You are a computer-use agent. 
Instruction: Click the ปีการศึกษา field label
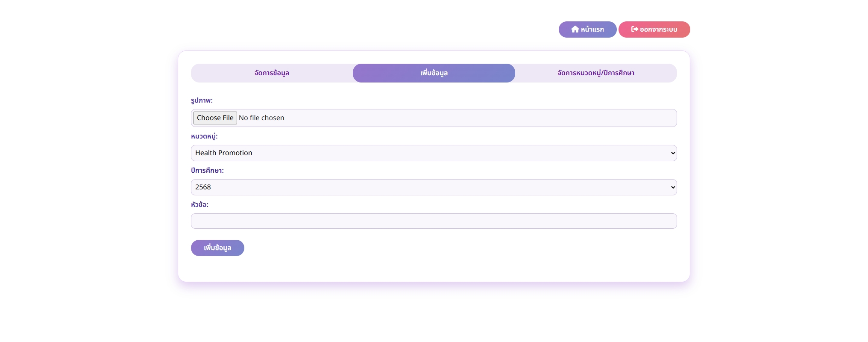coord(207,171)
